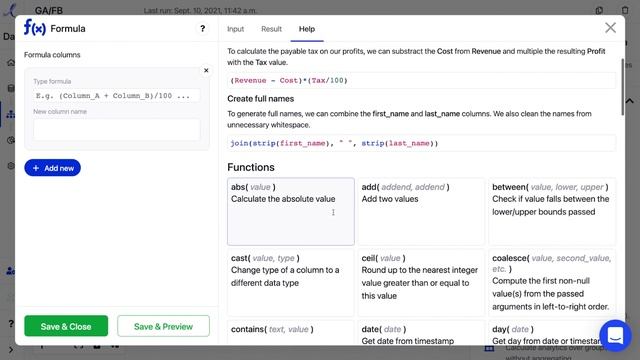Focus the New column name field

[117, 129]
